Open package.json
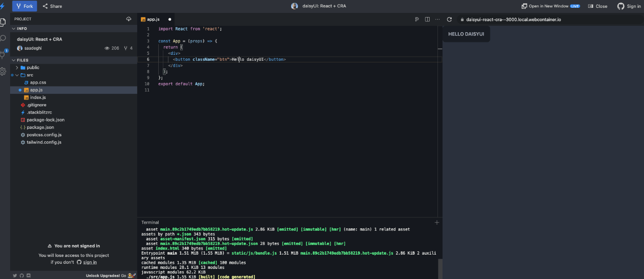The image size is (644, 279). pyautogui.click(x=74, y=127)
